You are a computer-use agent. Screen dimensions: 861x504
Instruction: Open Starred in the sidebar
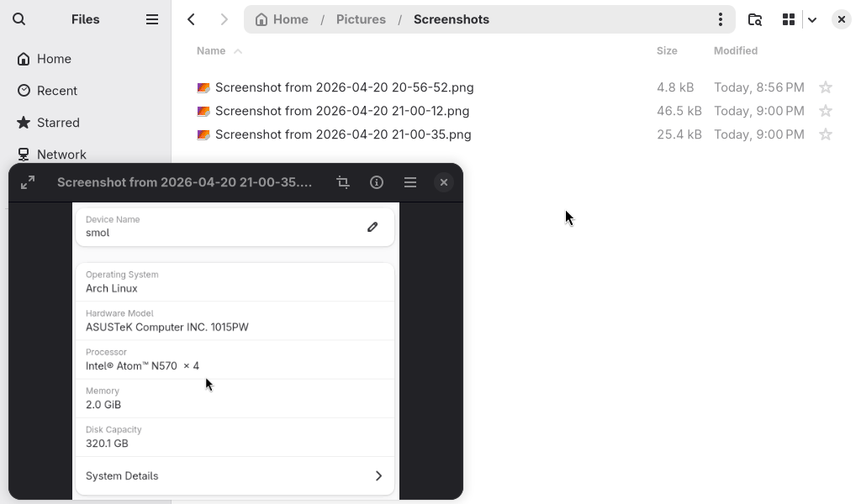coord(58,123)
